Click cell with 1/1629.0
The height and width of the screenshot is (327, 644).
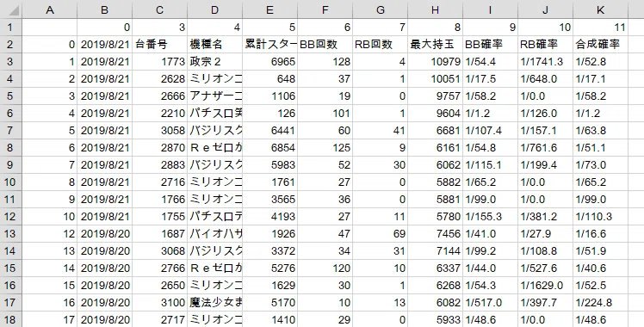coord(545,286)
